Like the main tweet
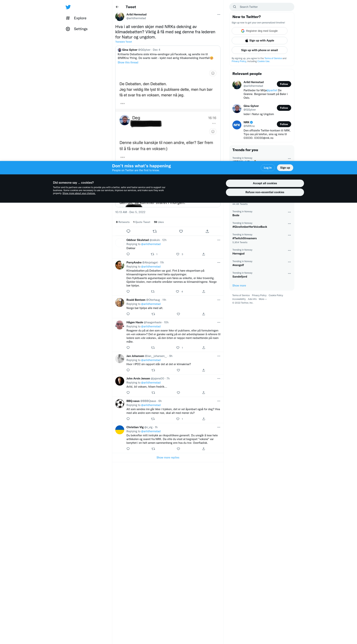 [181, 231]
